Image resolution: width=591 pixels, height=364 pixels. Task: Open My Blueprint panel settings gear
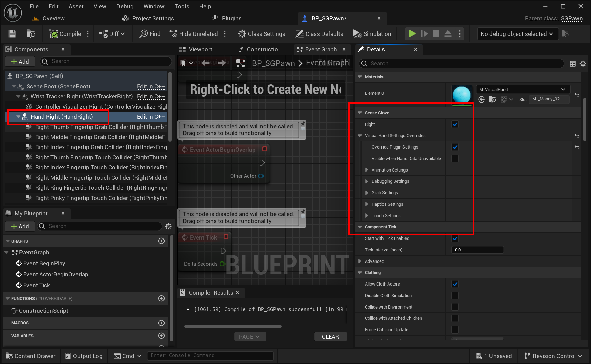coord(168,226)
